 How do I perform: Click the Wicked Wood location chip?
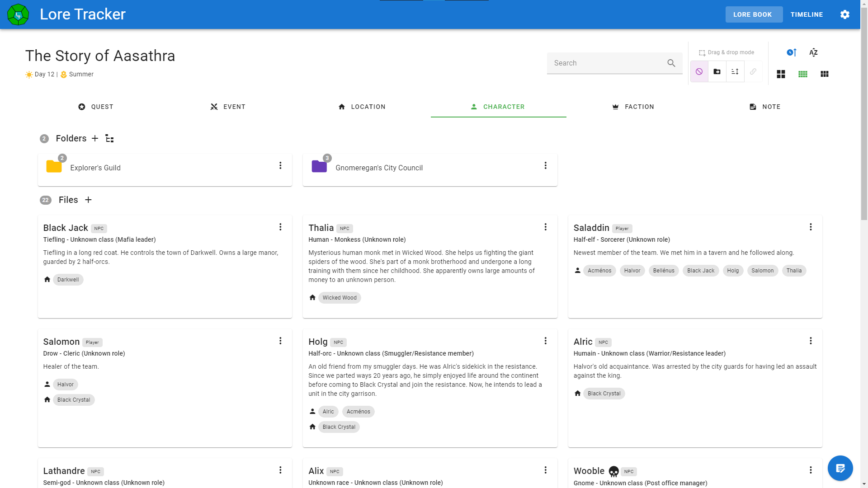339,298
